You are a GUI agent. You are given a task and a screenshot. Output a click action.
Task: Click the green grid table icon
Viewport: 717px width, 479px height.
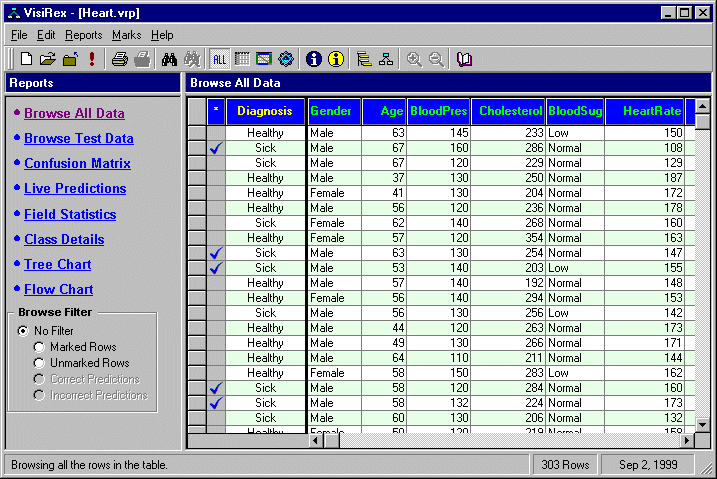242,59
